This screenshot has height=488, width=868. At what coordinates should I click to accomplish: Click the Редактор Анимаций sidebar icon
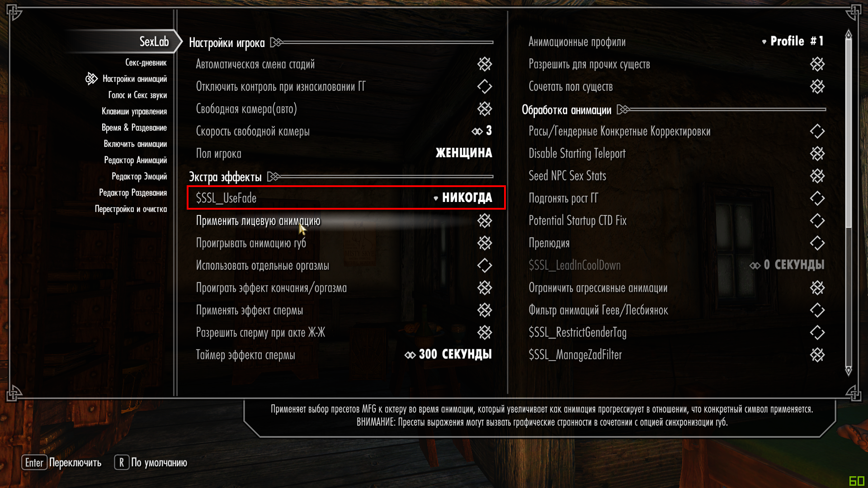coord(136,159)
